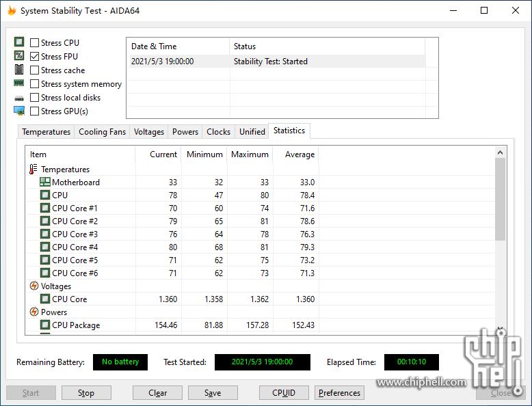Click the icon of CPU Core #4 row
Screen dimensions: 532x406
[x=44, y=247]
